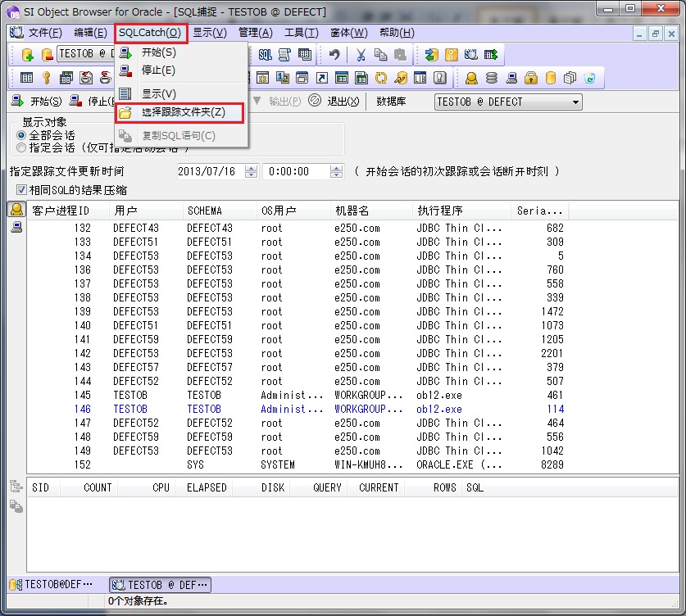Open the 数据库 TESTOB @ DEFECT dropdown
Image resolution: width=686 pixels, height=616 pixels.
[x=508, y=102]
